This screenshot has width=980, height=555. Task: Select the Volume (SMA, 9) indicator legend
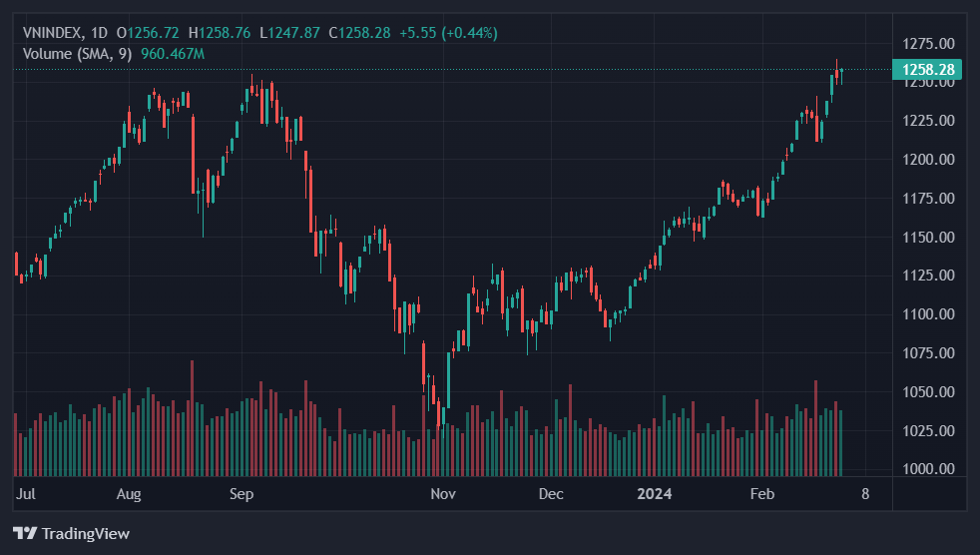[x=78, y=54]
